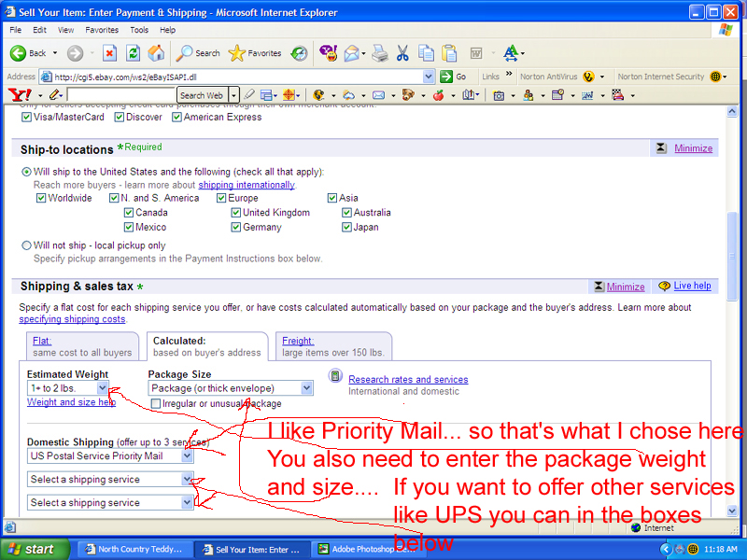Viewport: 747px width, 560px height.
Task: Refresh the page with the Refresh icon
Action: tap(134, 53)
